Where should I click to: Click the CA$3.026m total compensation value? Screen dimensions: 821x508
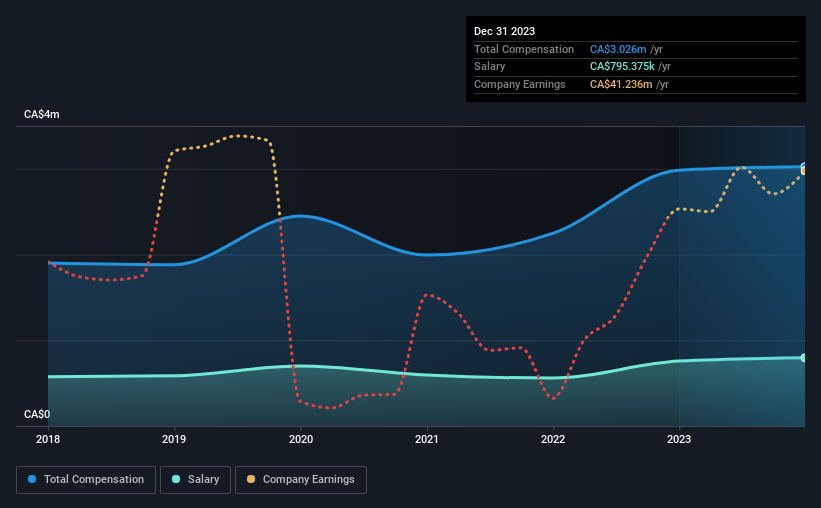[618, 49]
